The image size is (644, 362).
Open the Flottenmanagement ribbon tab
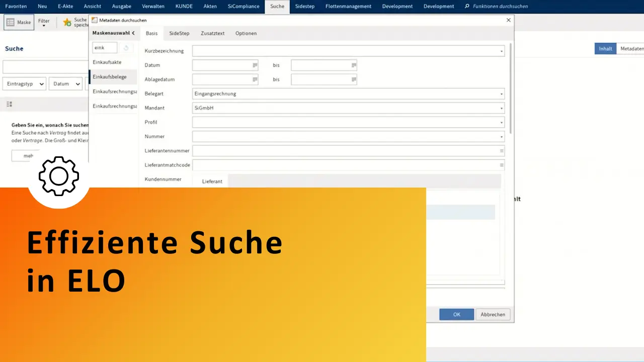pyautogui.click(x=348, y=7)
